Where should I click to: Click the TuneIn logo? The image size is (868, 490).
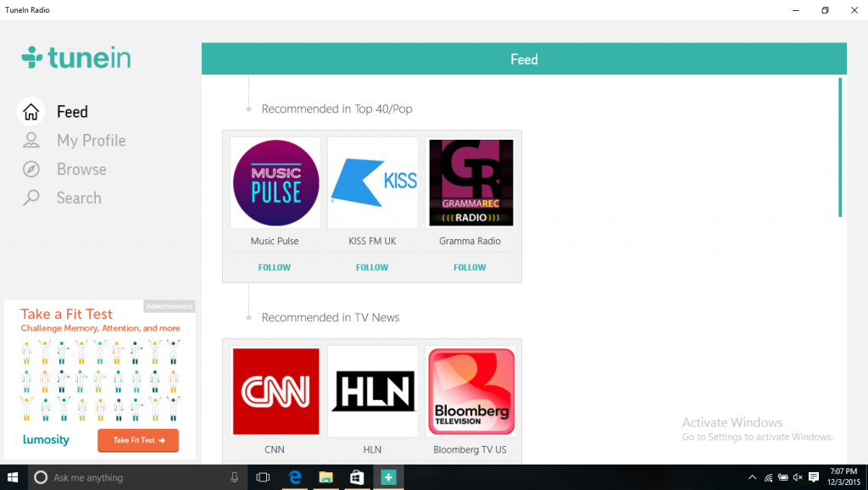pyautogui.click(x=75, y=57)
